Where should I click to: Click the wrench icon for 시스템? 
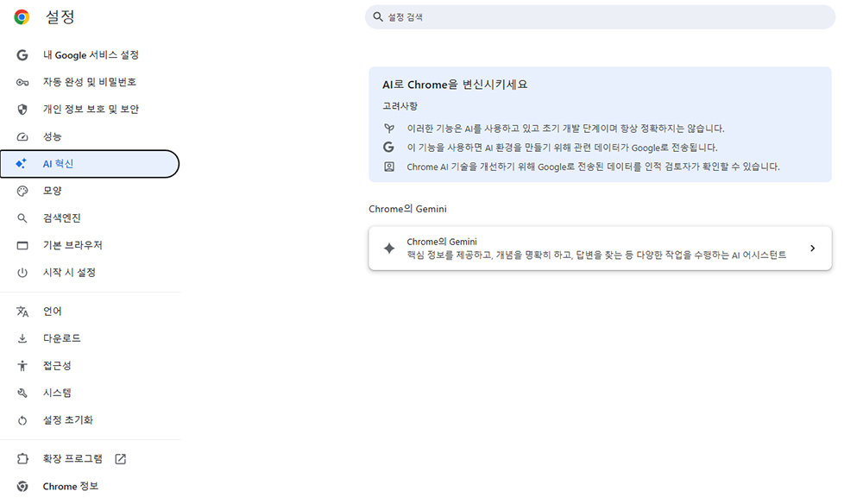[22, 393]
